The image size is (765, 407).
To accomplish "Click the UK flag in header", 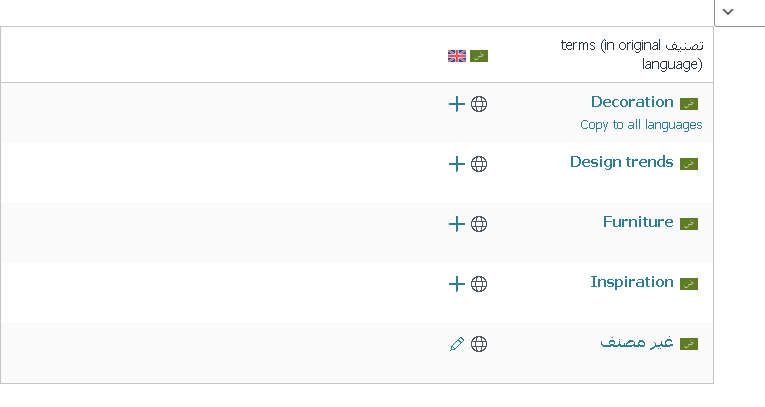I will (457, 56).
